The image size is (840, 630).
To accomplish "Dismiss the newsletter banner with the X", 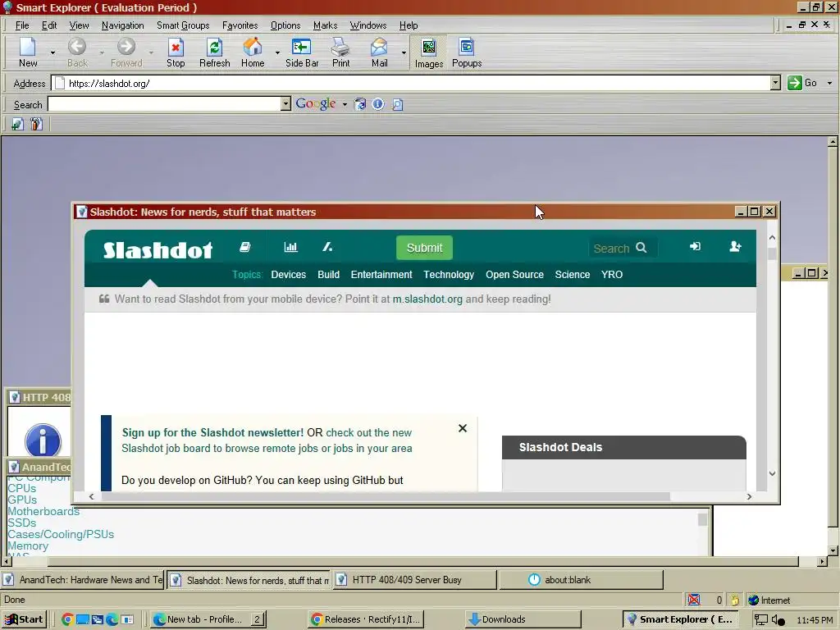I will [x=463, y=428].
